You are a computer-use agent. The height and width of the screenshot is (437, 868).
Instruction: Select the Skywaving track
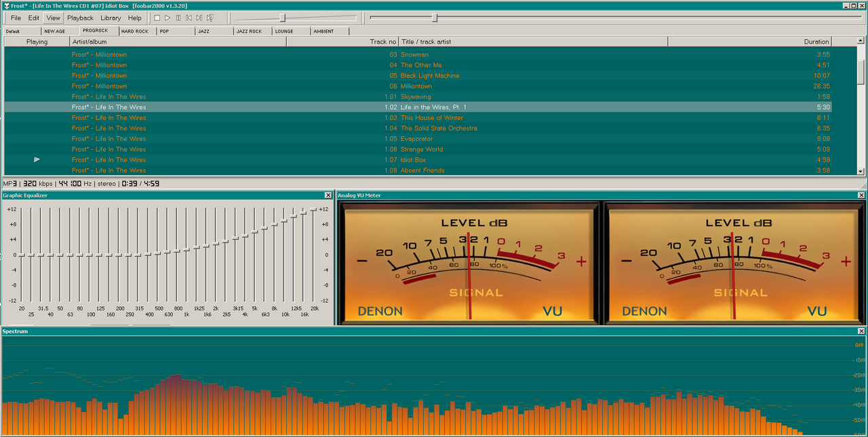418,97
